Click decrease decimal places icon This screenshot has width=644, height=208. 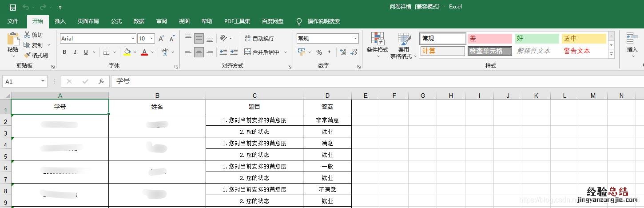pos(354,52)
